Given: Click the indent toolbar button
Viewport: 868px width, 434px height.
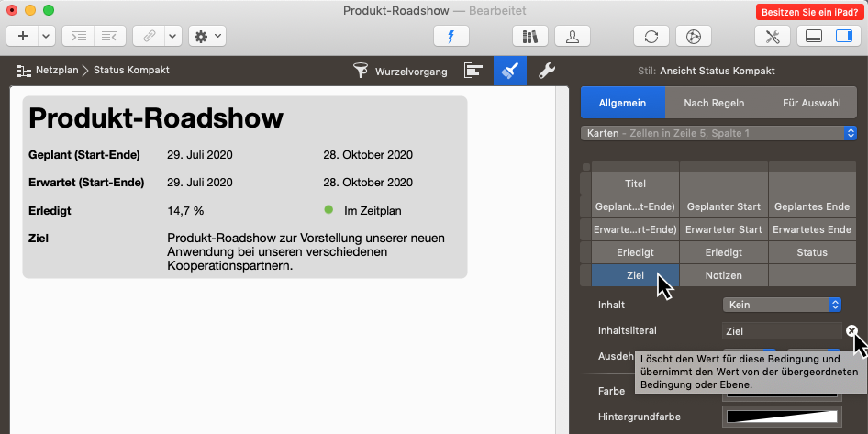Looking at the screenshot, I should (81, 36).
